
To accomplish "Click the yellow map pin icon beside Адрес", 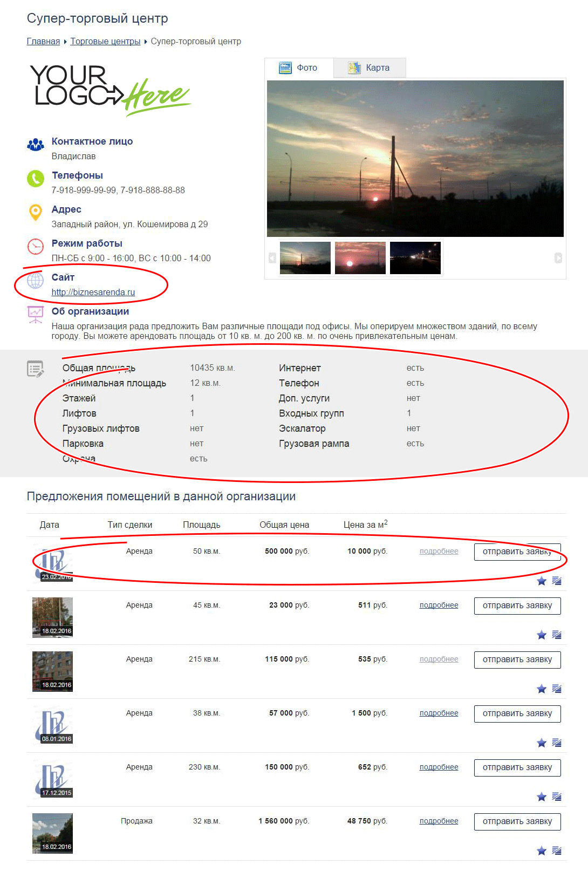I will [x=36, y=213].
